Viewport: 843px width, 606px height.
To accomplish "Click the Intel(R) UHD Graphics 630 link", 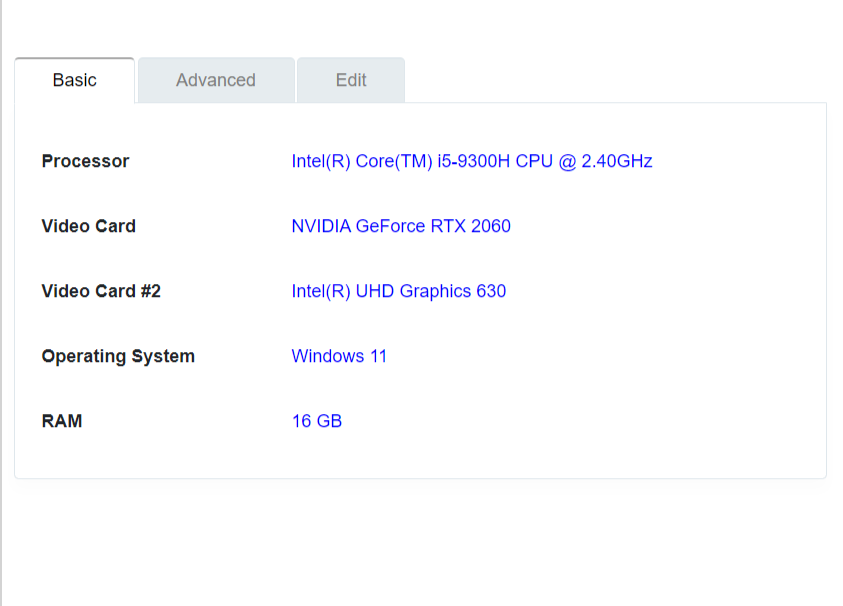I will pyautogui.click(x=398, y=291).
